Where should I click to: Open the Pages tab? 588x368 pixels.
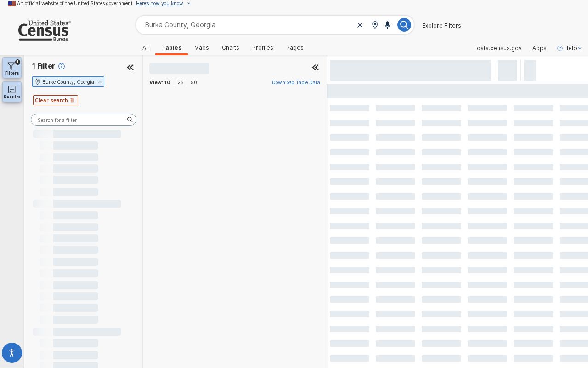[295, 48]
